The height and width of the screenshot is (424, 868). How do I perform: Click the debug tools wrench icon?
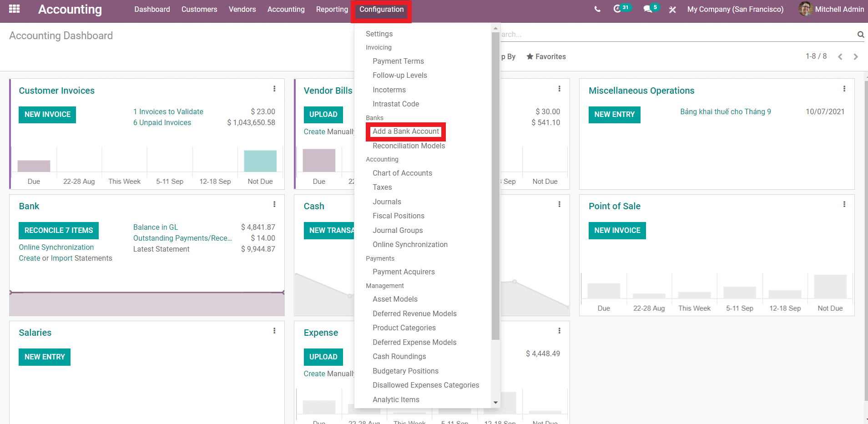[672, 10]
